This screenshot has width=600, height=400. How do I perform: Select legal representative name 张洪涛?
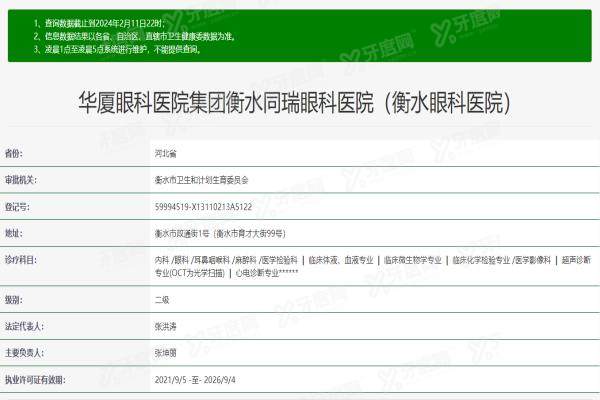(x=166, y=327)
